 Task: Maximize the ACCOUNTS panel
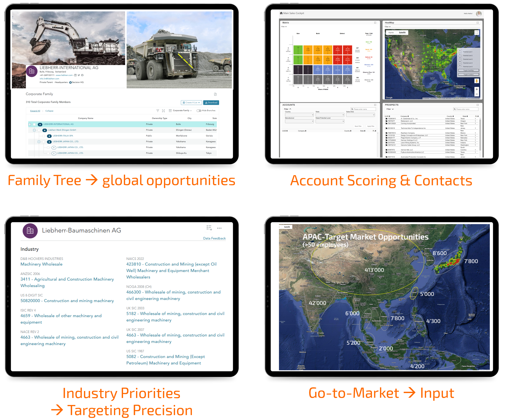point(375,105)
